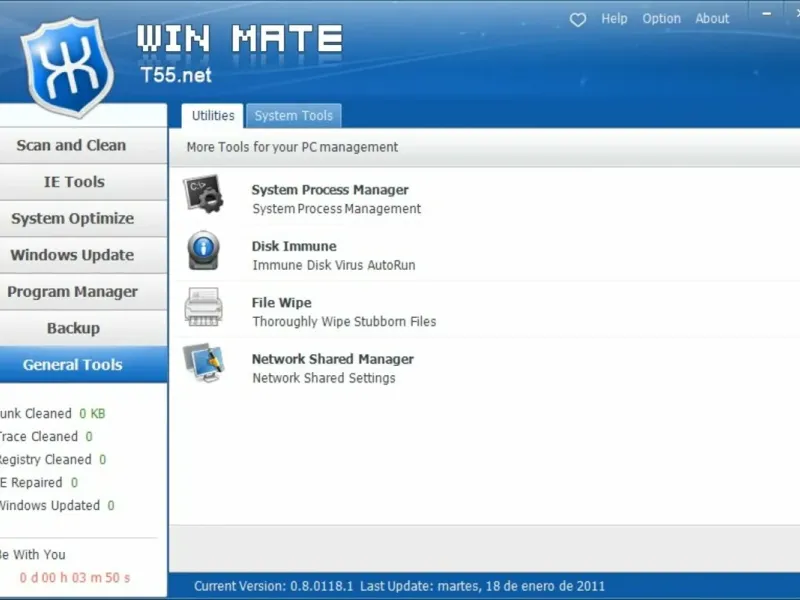Click the heart favorite icon
Image resolution: width=800 pixels, height=600 pixels.
[x=578, y=20]
